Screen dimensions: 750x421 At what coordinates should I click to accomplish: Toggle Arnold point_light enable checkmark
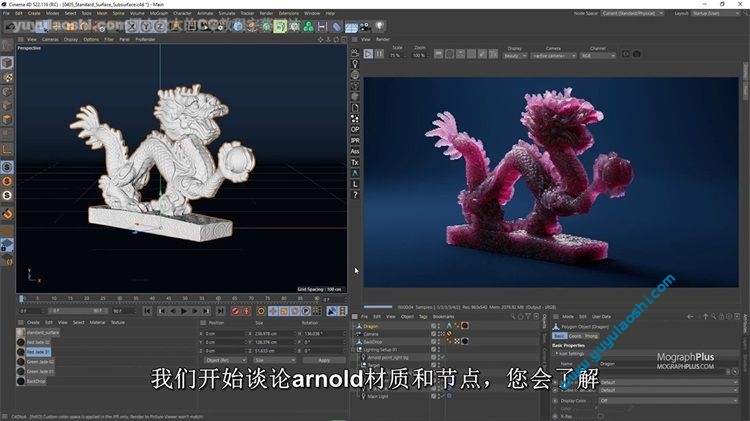pos(443,357)
